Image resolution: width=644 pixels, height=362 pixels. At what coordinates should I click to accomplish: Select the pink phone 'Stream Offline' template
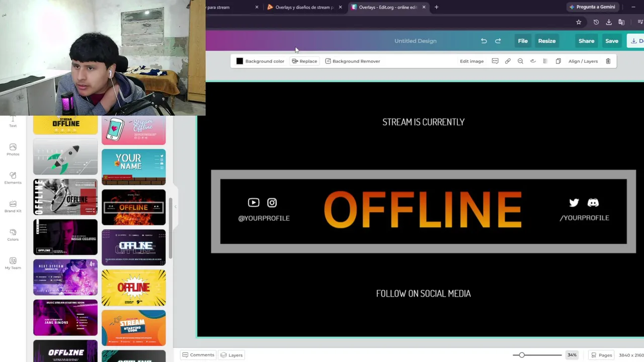coord(133,130)
